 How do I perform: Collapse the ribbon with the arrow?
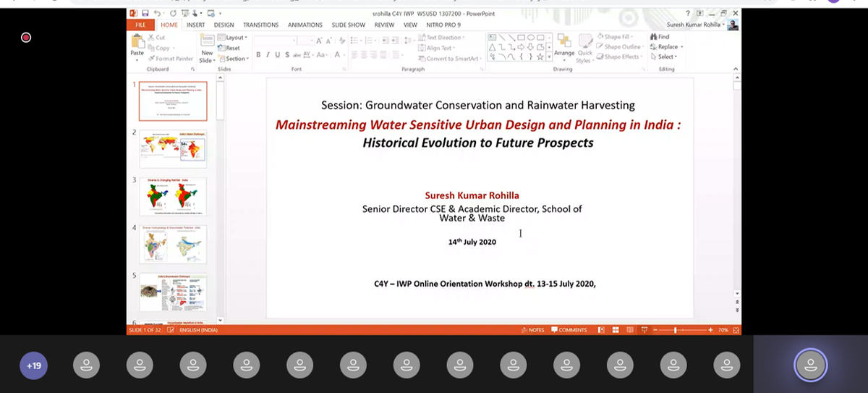[736, 69]
